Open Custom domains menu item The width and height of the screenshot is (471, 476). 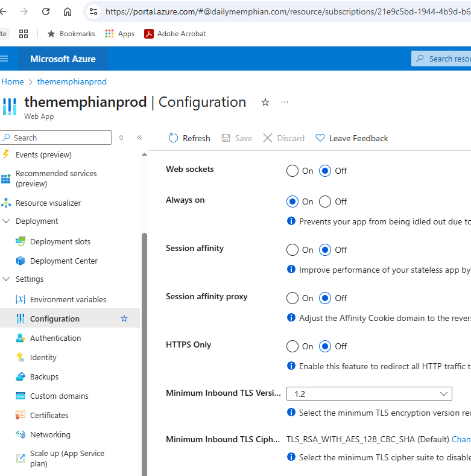pyautogui.click(x=59, y=396)
